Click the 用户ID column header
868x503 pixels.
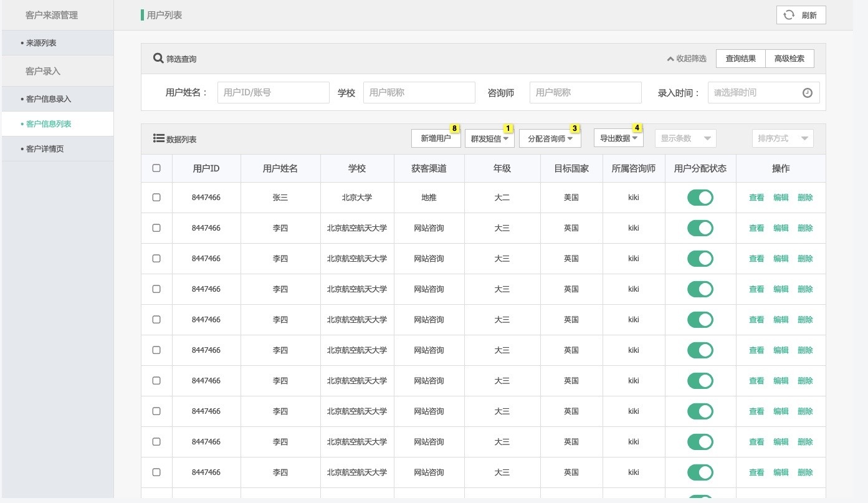(206, 168)
